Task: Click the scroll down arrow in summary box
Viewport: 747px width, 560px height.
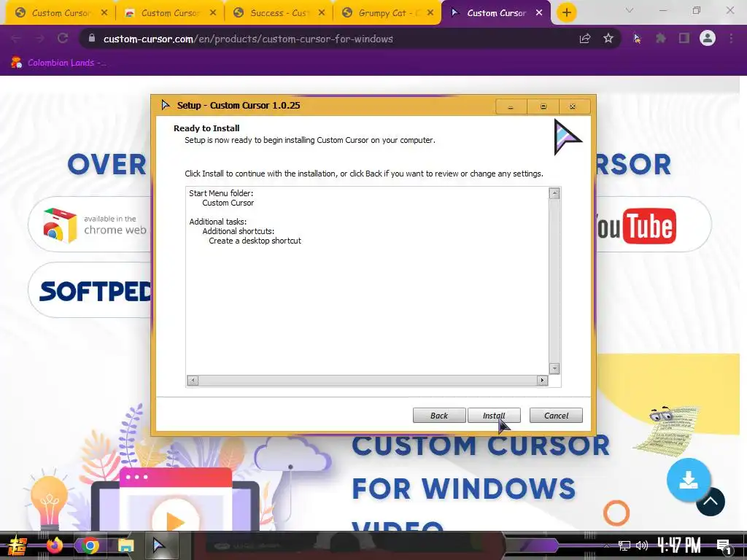Action: coord(554,368)
